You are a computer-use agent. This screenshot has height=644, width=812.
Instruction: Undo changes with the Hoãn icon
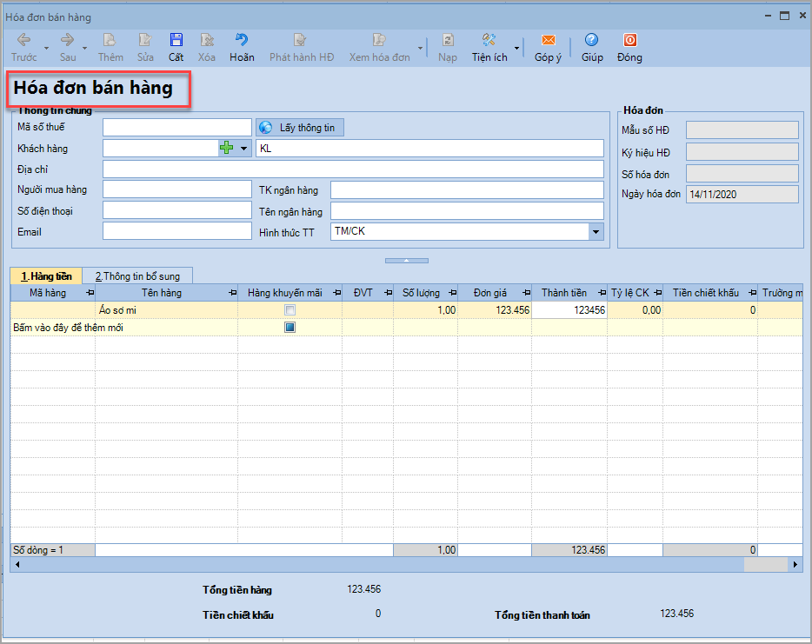[242, 40]
